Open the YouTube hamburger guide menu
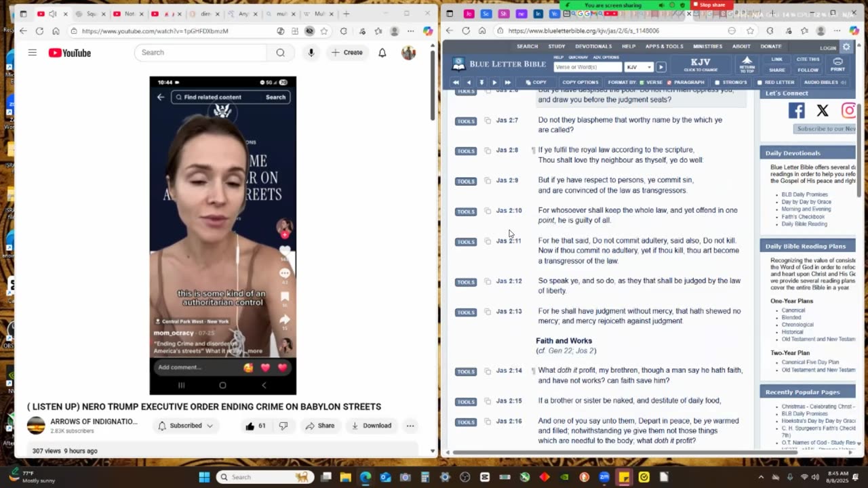The height and width of the screenshot is (488, 868). (x=32, y=53)
